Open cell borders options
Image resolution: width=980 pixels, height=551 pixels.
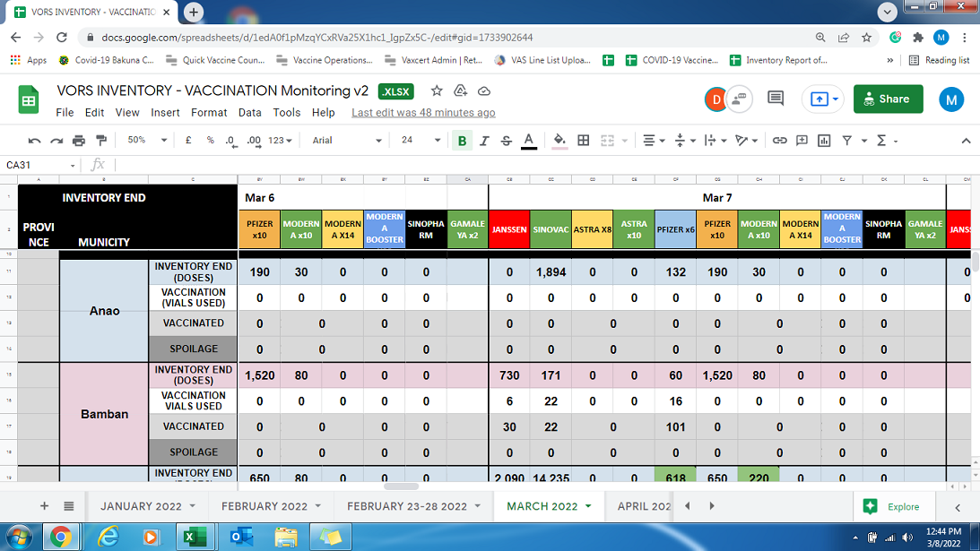click(583, 141)
